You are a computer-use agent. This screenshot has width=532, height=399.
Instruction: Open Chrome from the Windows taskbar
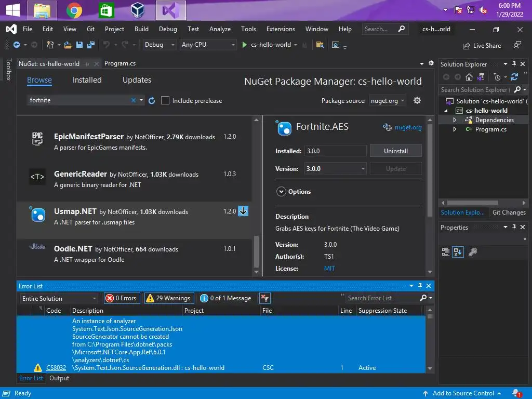(74, 10)
